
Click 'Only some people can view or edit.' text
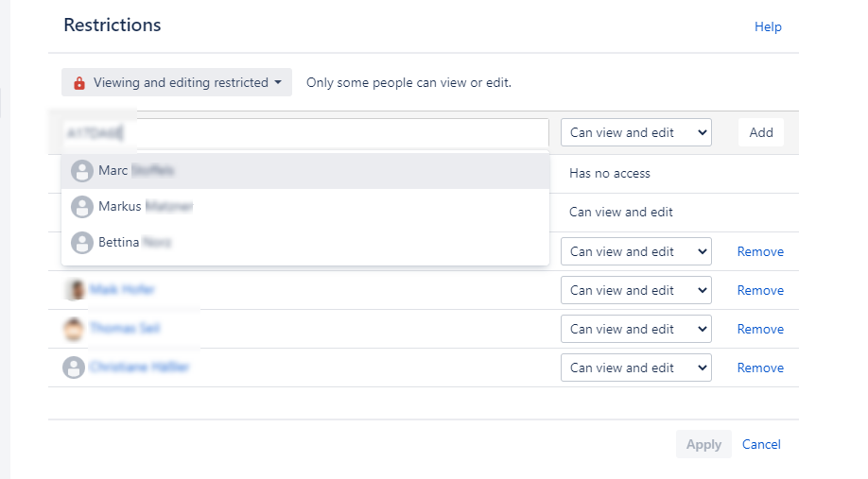[x=408, y=82]
